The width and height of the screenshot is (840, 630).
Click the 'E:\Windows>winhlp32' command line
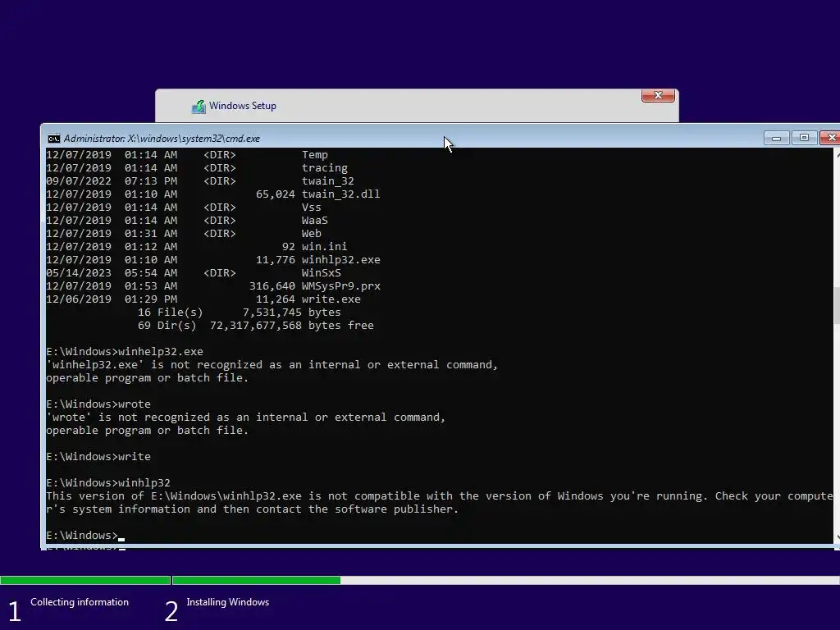click(108, 483)
